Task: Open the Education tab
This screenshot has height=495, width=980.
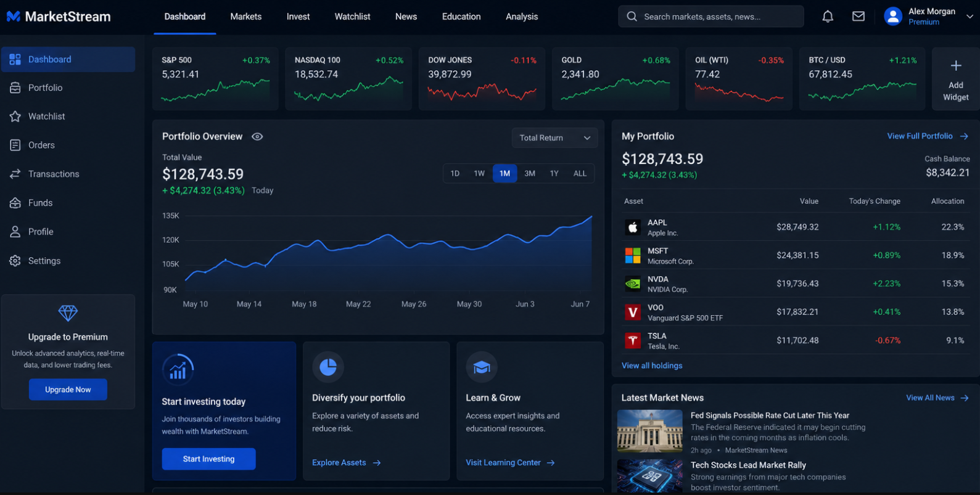Action: point(461,17)
